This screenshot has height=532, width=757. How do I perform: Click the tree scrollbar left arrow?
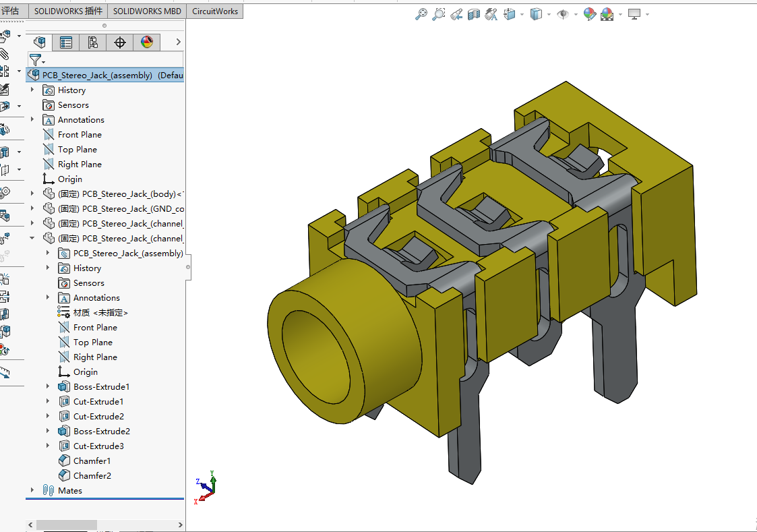(x=30, y=525)
